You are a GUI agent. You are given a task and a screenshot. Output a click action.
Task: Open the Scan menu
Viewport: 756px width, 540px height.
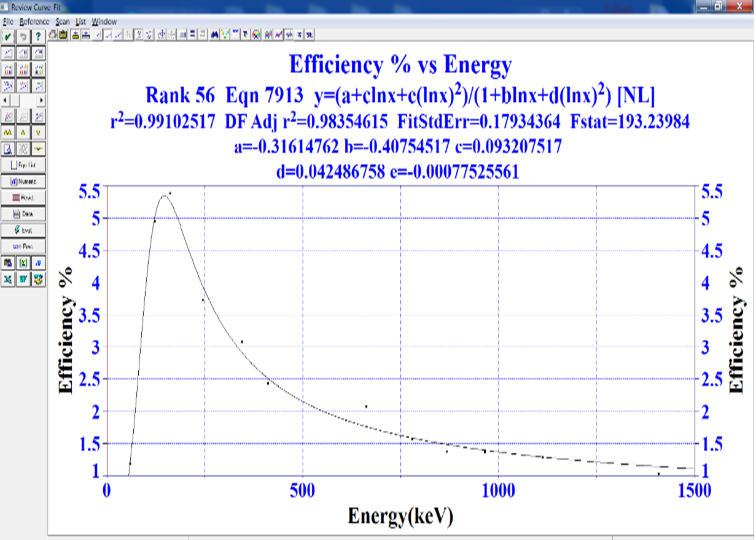coord(62,21)
